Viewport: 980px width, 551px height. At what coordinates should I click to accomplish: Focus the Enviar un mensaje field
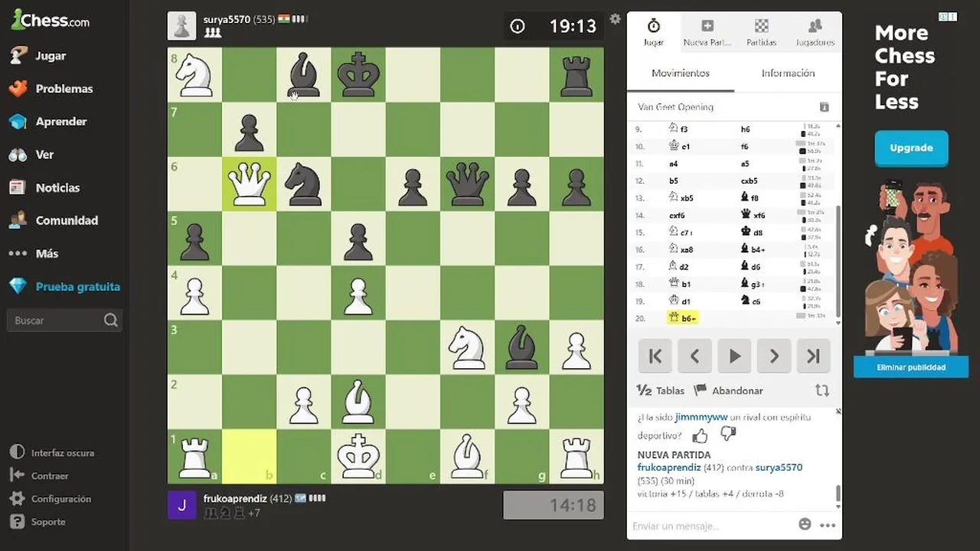click(710, 526)
